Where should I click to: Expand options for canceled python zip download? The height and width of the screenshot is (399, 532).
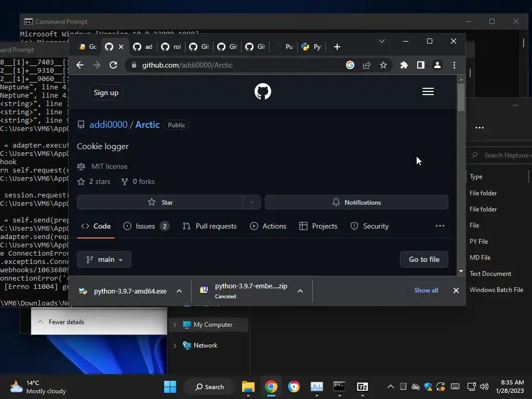click(x=300, y=291)
